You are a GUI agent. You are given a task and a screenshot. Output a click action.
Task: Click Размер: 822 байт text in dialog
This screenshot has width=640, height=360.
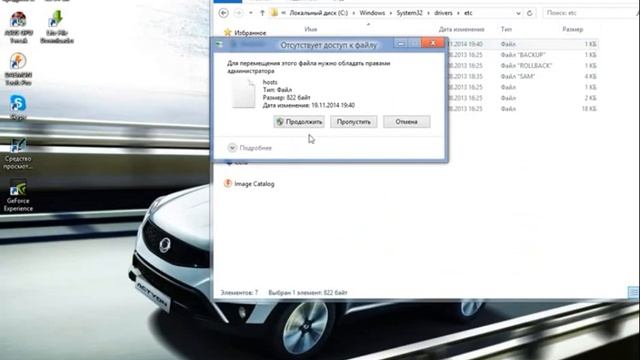point(287,98)
